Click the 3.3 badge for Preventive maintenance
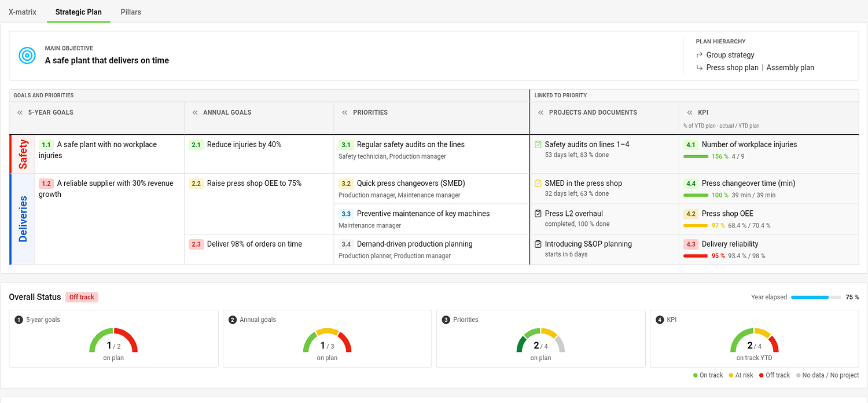868x403 pixels. [346, 214]
